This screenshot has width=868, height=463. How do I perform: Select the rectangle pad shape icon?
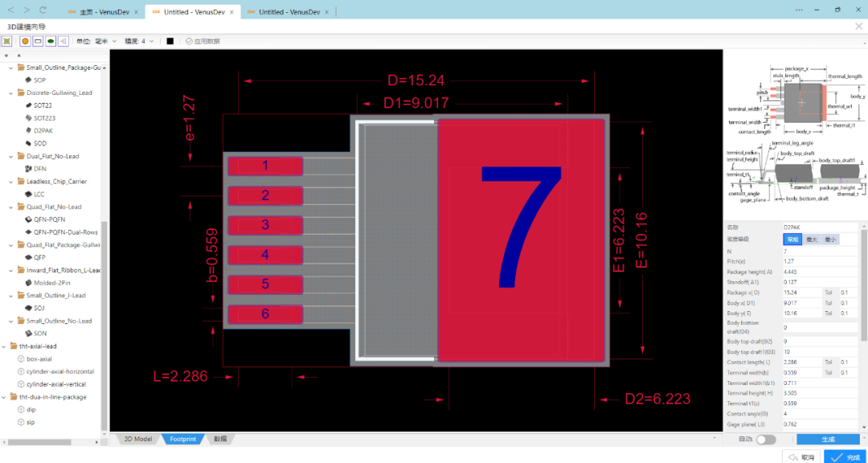[x=39, y=41]
